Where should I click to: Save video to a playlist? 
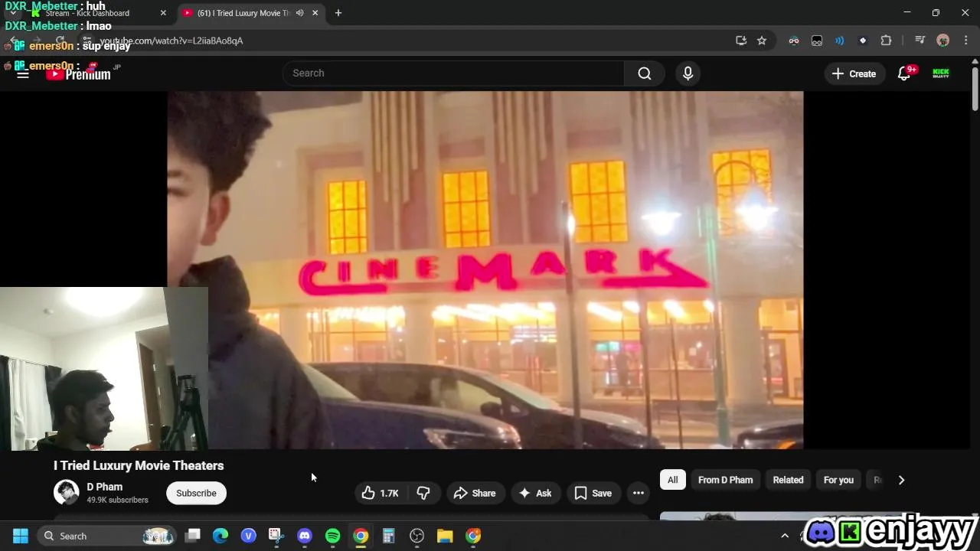pyautogui.click(x=593, y=493)
